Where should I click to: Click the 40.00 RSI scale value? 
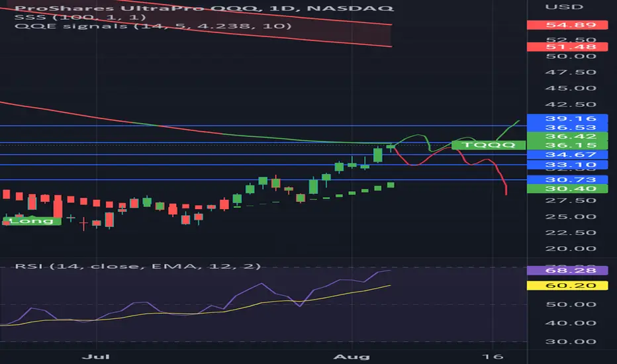[x=571, y=323]
